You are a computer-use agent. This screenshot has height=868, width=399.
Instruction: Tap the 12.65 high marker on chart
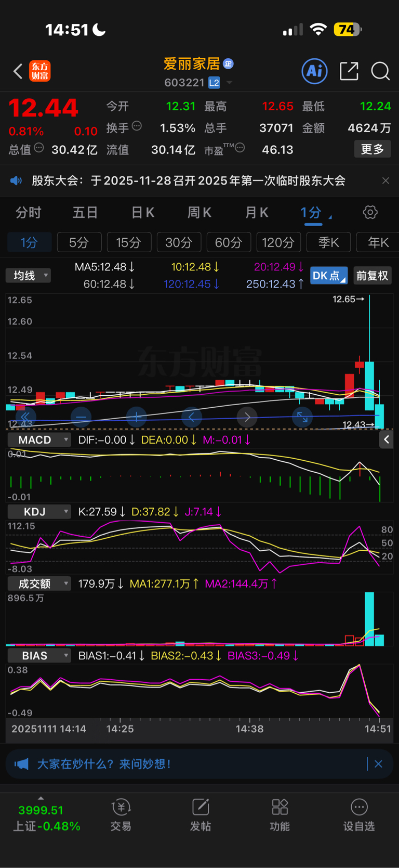click(x=349, y=299)
